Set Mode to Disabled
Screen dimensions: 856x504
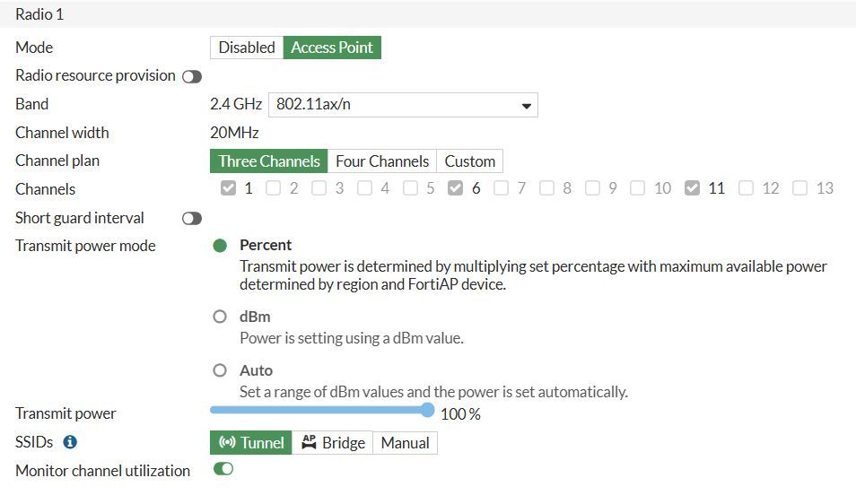tap(247, 48)
